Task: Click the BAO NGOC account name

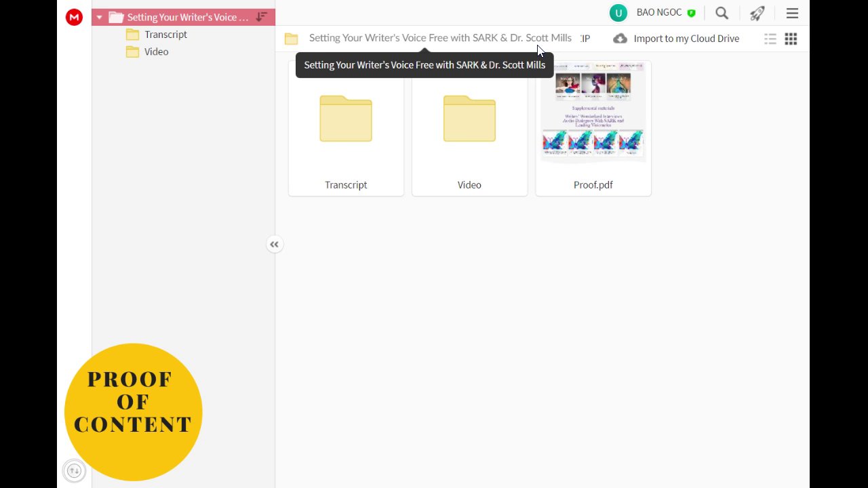Action: tap(659, 13)
